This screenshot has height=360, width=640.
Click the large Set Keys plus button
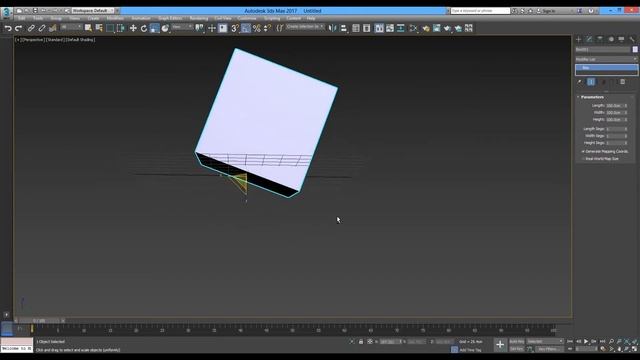[x=500, y=345]
